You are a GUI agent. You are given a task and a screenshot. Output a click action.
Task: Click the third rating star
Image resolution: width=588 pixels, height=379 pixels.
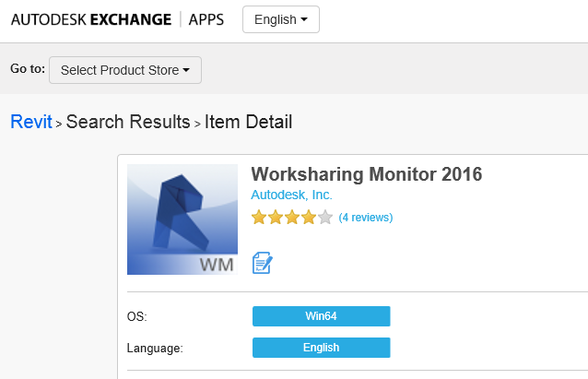click(x=292, y=218)
